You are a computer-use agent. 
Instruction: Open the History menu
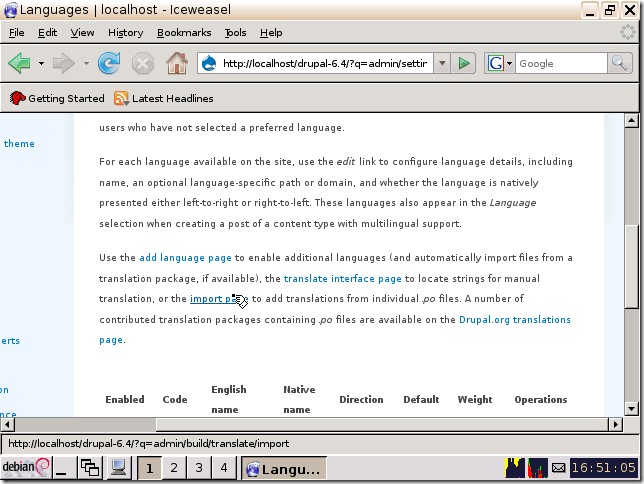[x=126, y=32]
